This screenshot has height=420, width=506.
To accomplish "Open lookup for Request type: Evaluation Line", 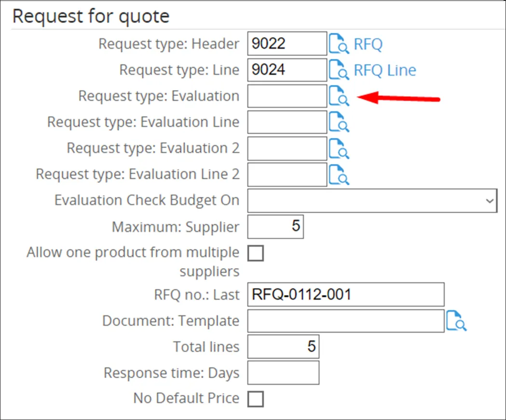I will point(339,122).
